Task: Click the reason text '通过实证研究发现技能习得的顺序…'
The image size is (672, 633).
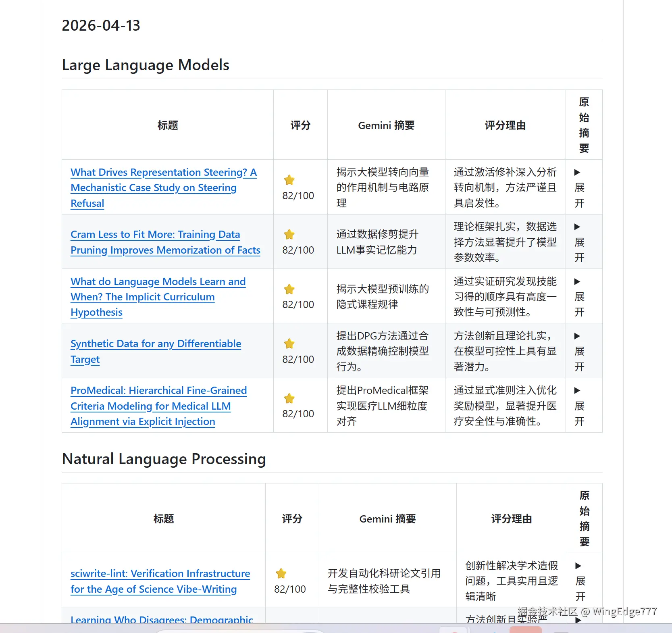Action: coord(506,297)
